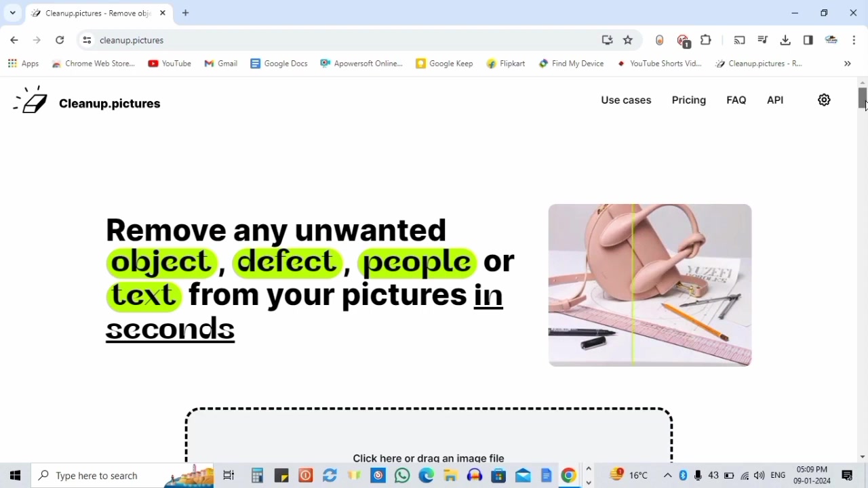Screen dimensions: 868x488
Task: Open the Gmail bookmark
Action: [221, 63]
